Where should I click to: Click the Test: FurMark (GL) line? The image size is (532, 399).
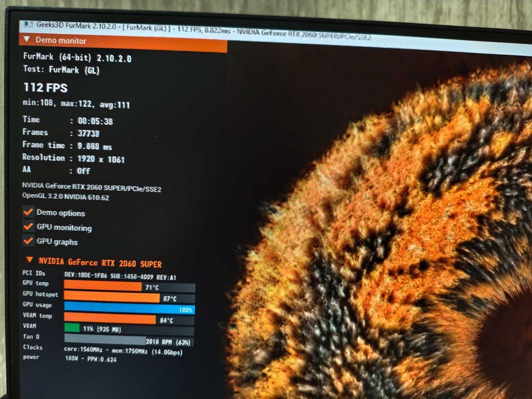tap(62, 70)
